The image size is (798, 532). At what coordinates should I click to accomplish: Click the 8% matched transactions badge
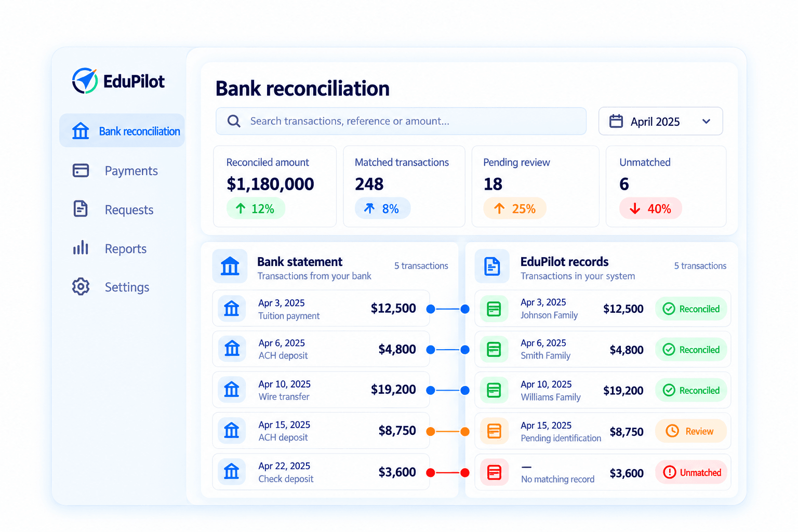click(x=382, y=208)
